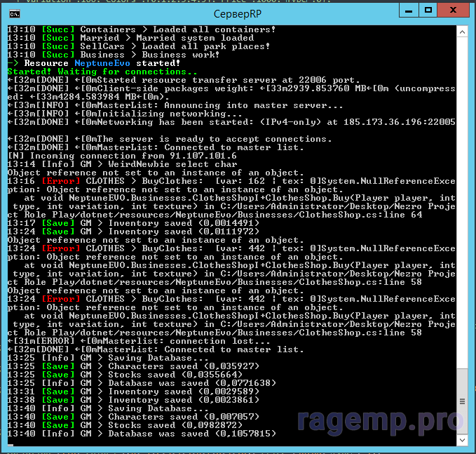The width and height of the screenshot is (476, 454).
Task: Click the red [Error] tag at 13:16
Action: tap(61, 181)
